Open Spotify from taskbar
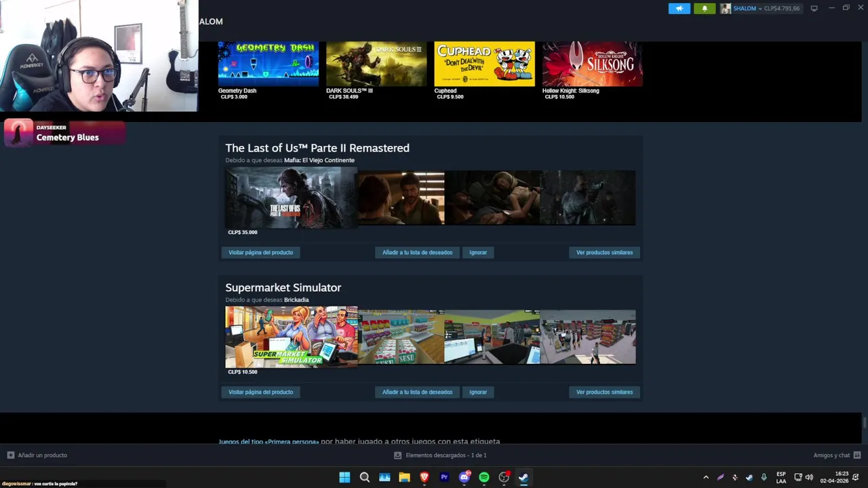Image resolution: width=868 pixels, height=488 pixels. (484, 477)
